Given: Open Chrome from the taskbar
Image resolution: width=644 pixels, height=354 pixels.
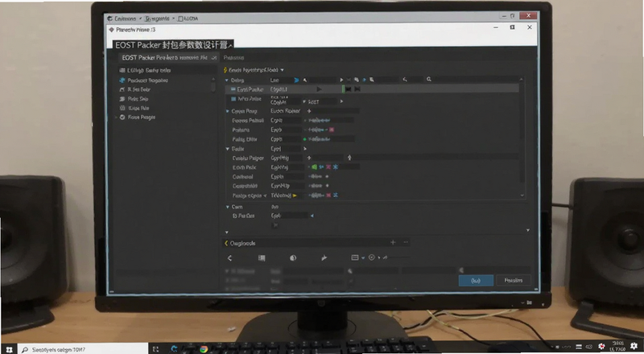Looking at the screenshot, I should pos(204,349).
